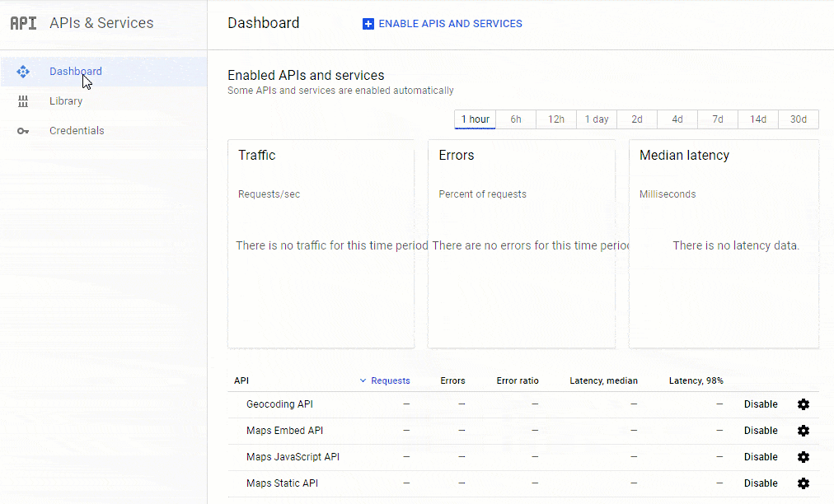The height and width of the screenshot is (504, 834).
Task: Go to Library in the sidebar
Action: coord(104,101)
